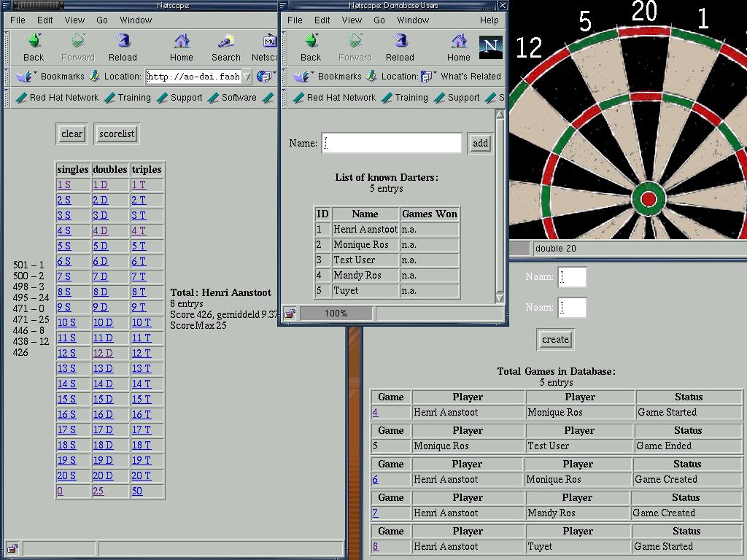Click Reload icon in left Netscape window
This screenshot has width=747, height=560.
(x=123, y=42)
